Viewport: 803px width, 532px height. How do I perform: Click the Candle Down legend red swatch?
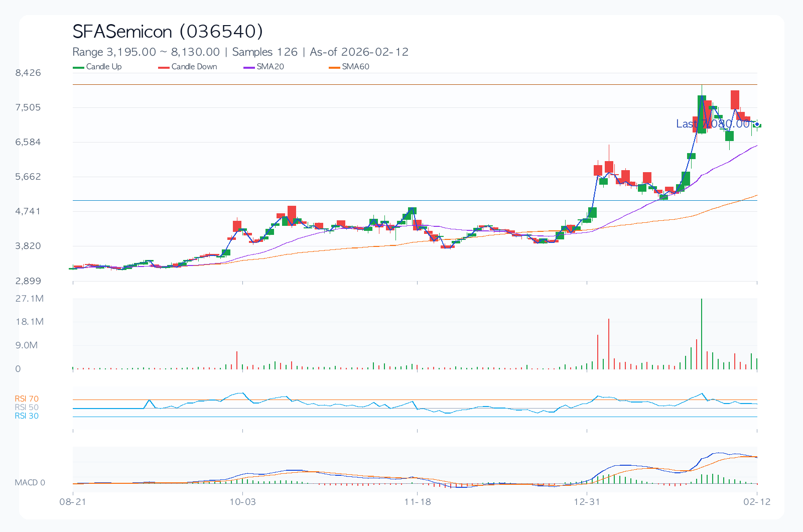[x=164, y=67]
